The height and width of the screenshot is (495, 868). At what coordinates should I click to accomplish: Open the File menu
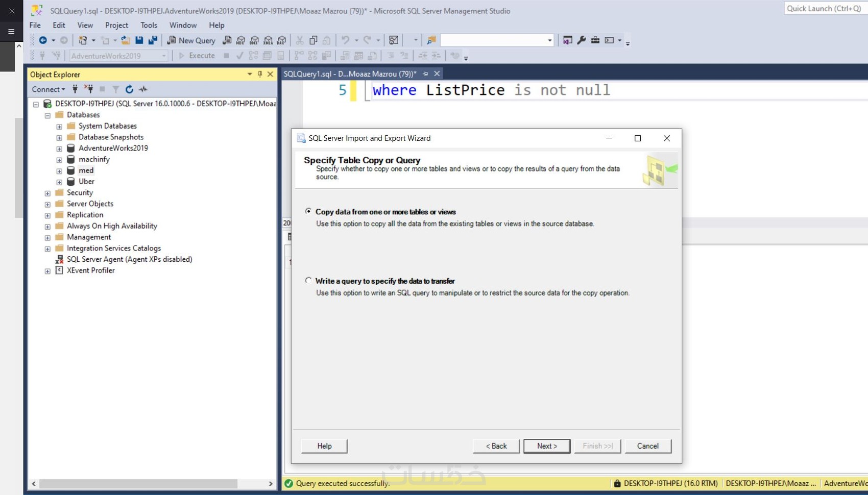(35, 25)
